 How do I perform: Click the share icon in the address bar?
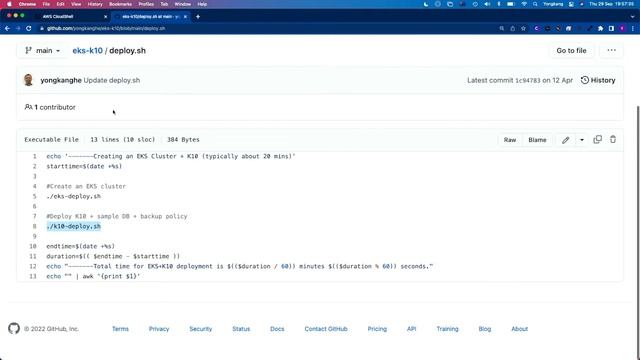[x=513, y=29]
